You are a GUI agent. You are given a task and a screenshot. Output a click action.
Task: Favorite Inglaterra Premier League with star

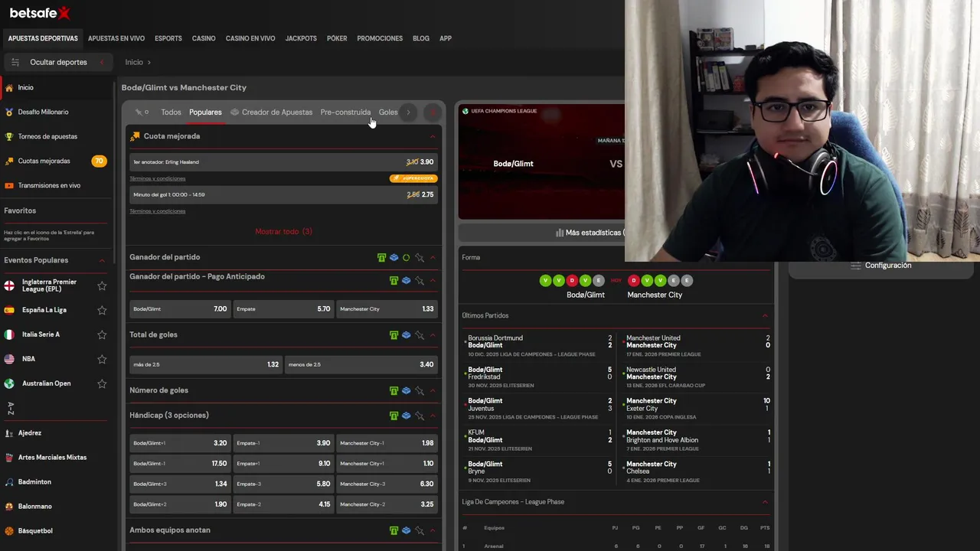(x=102, y=285)
